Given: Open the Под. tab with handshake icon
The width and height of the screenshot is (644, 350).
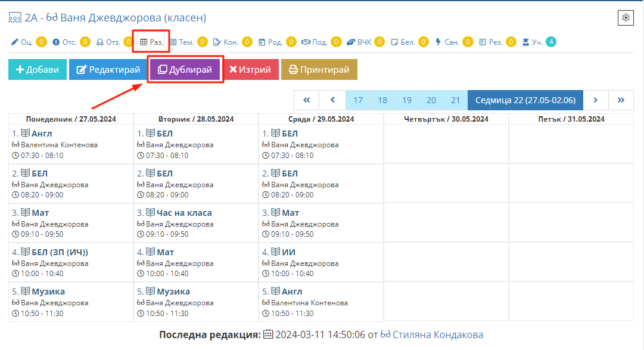Looking at the screenshot, I should 321,42.
